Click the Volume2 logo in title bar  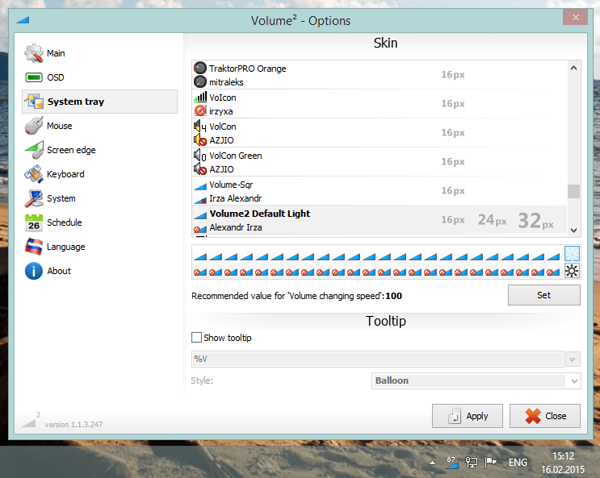(23, 20)
